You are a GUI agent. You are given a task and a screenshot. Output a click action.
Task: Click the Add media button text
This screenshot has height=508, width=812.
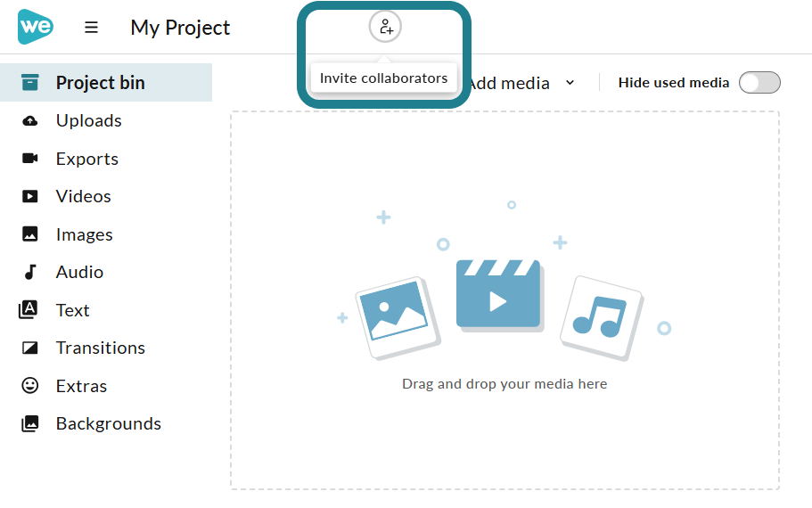pyautogui.click(x=510, y=83)
